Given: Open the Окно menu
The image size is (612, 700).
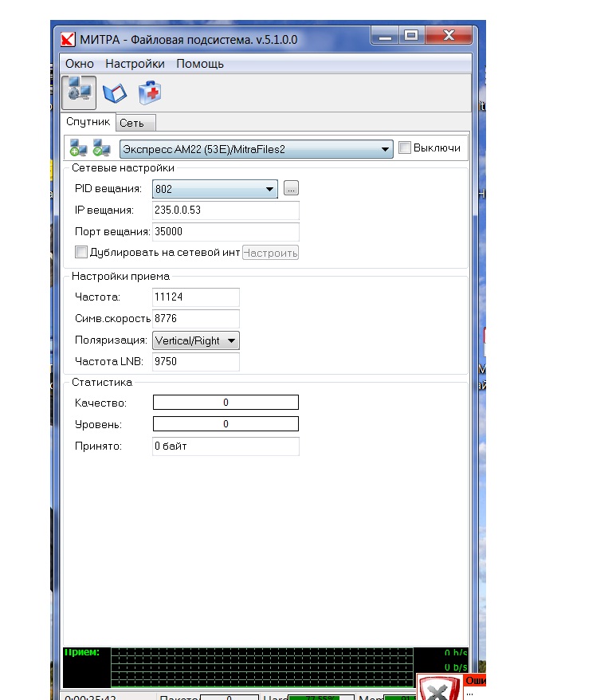Looking at the screenshot, I should point(80,64).
